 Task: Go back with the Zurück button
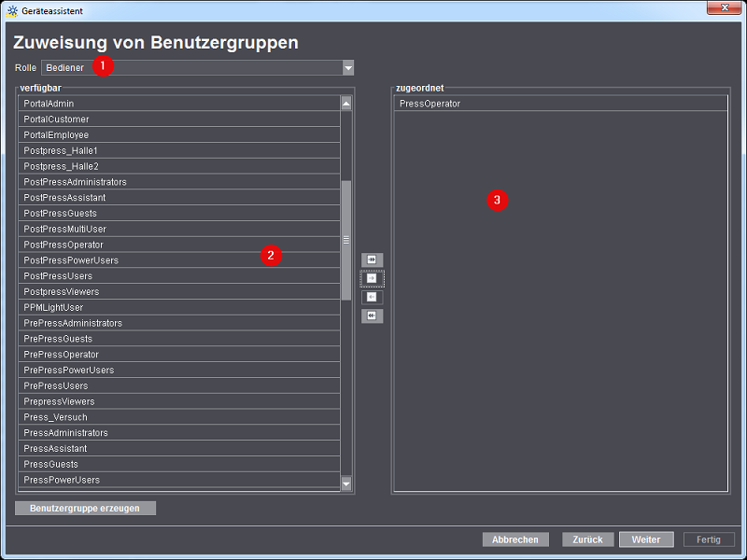588,539
